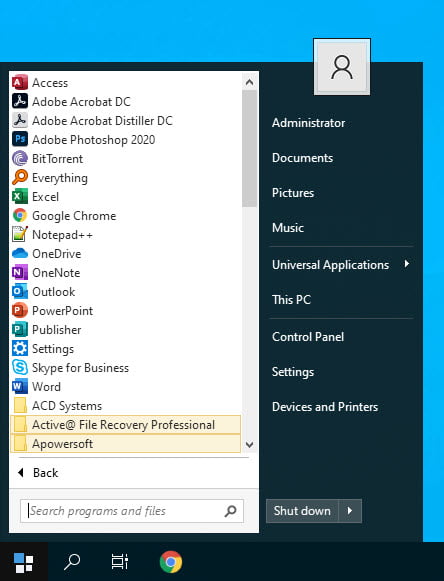Screen dimensions: 444x581
Task: Open Task View on taskbar
Action: tap(120, 562)
